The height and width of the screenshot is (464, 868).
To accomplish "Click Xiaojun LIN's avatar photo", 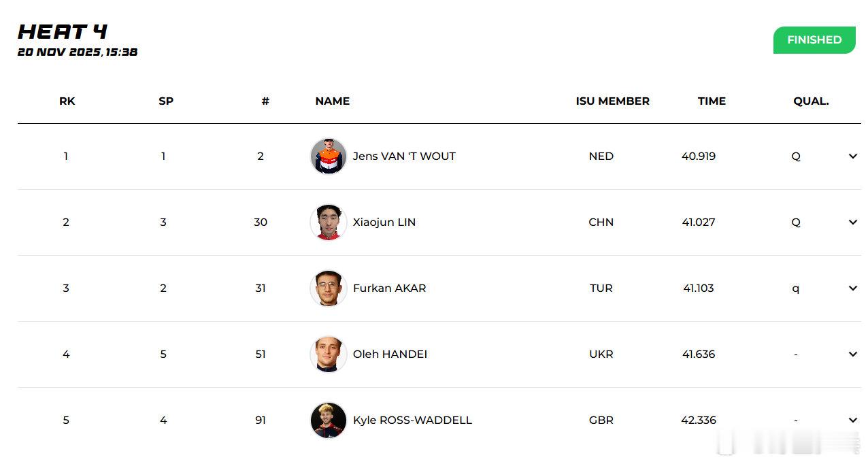I will [328, 222].
